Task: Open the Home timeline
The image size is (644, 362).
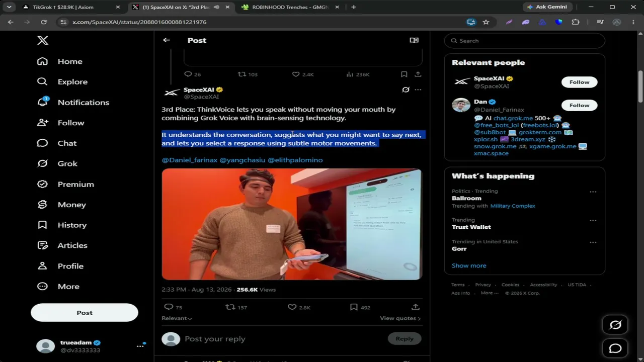Action: (60, 61)
